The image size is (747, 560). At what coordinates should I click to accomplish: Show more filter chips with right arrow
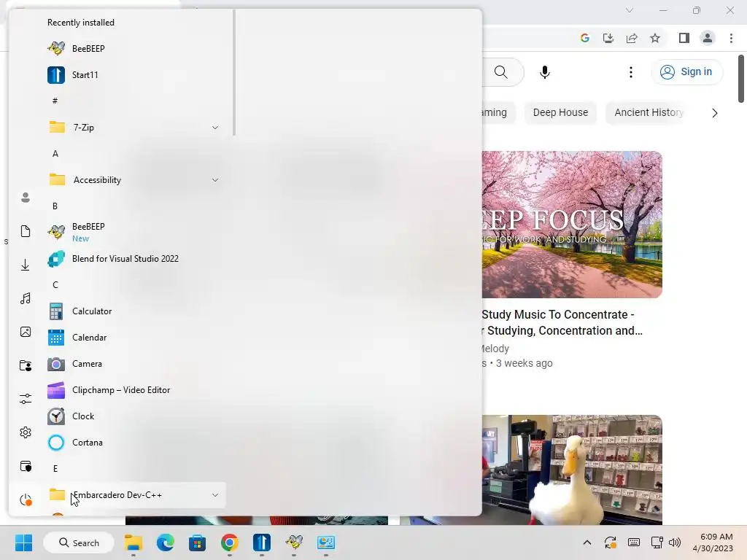(714, 113)
